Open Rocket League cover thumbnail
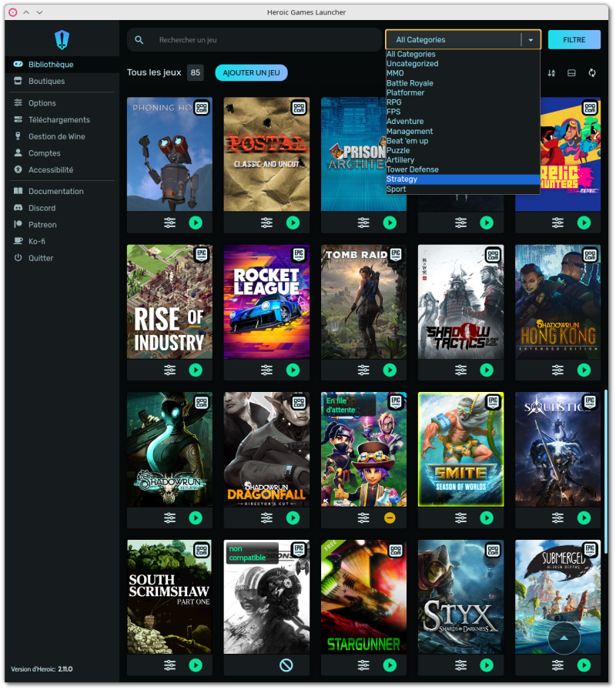The width and height of the screenshot is (616, 690). 266,302
